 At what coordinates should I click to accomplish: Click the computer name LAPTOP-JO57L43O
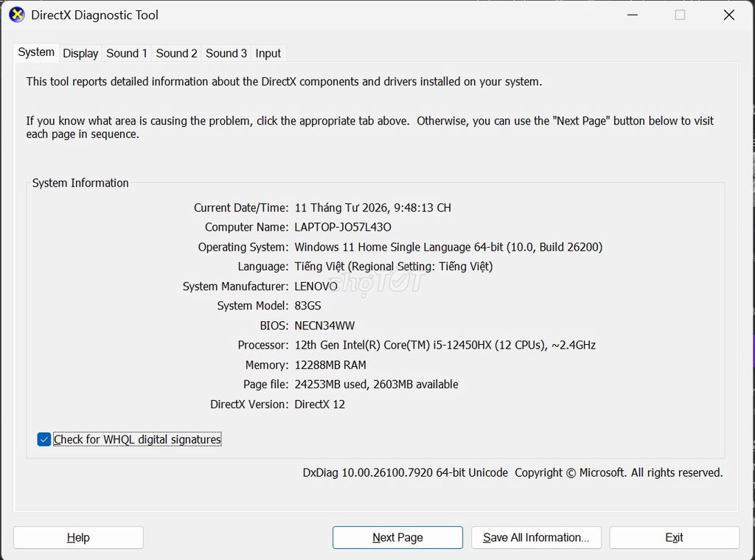click(x=343, y=228)
